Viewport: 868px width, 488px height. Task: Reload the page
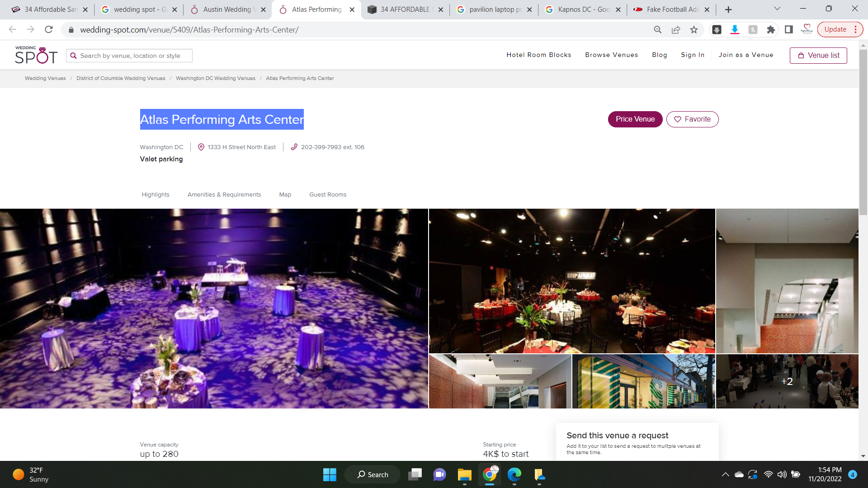coord(49,30)
